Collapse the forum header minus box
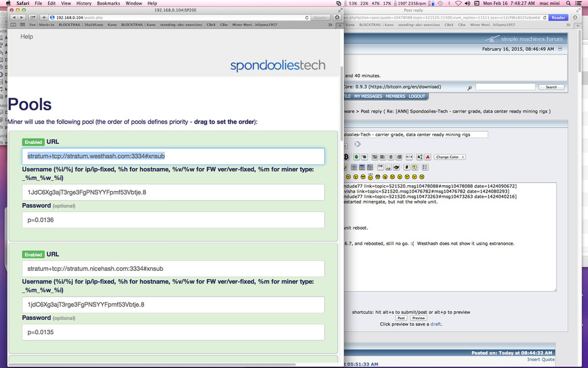Screen dimensions: 588x368 [560, 49]
